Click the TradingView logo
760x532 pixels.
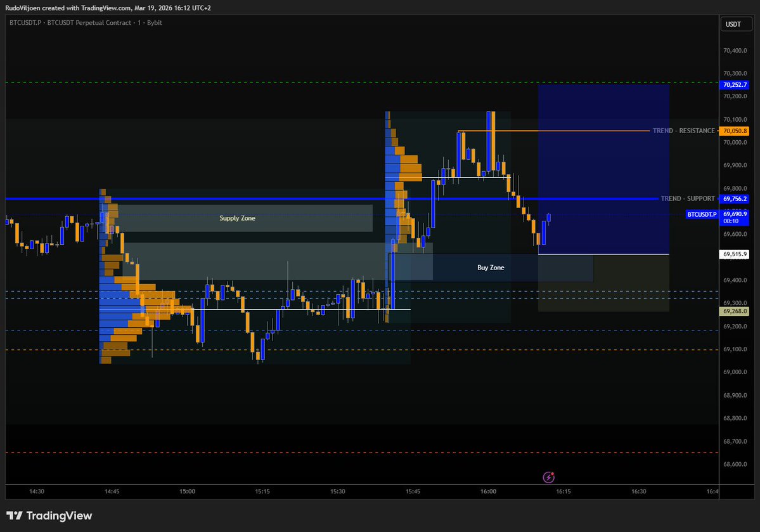49,516
